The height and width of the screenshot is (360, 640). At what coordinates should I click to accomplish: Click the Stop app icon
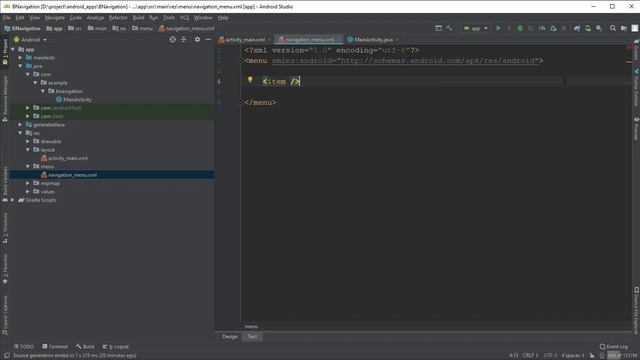564,28
